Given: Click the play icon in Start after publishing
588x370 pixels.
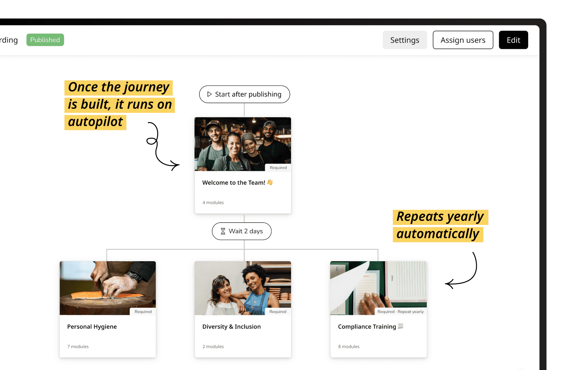Looking at the screenshot, I should 209,94.
